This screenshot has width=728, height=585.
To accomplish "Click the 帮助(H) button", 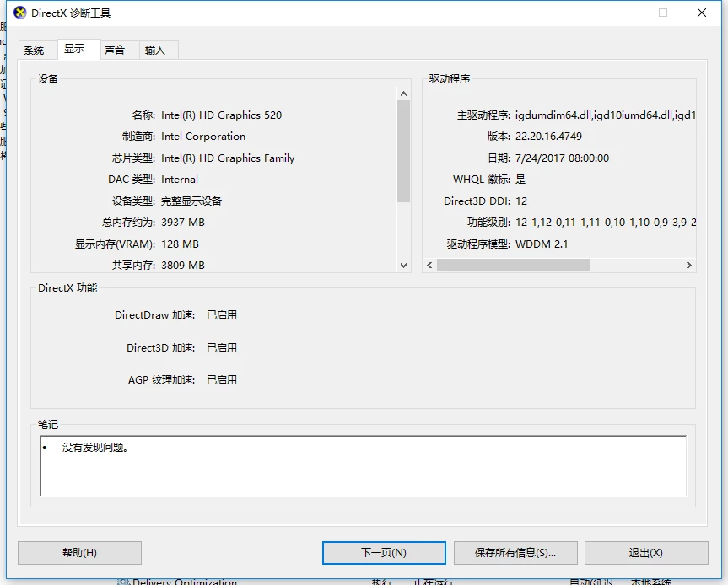I will coord(79,552).
